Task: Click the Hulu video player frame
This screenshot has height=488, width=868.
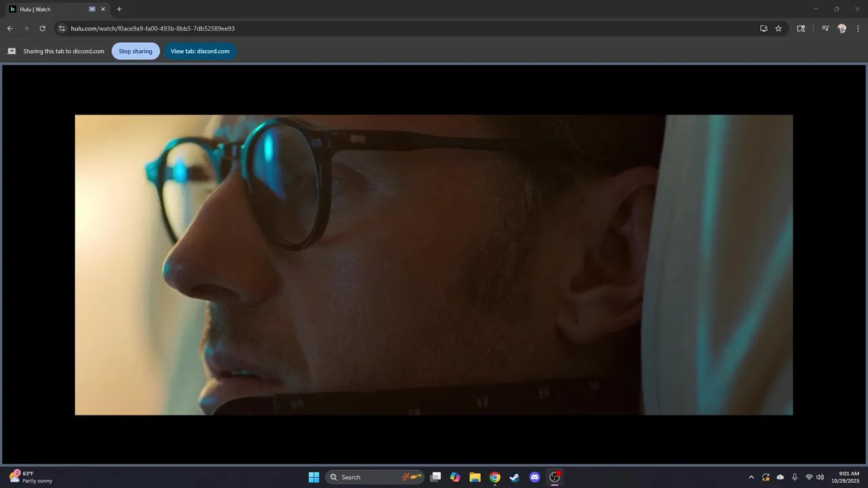Action: coord(434,264)
